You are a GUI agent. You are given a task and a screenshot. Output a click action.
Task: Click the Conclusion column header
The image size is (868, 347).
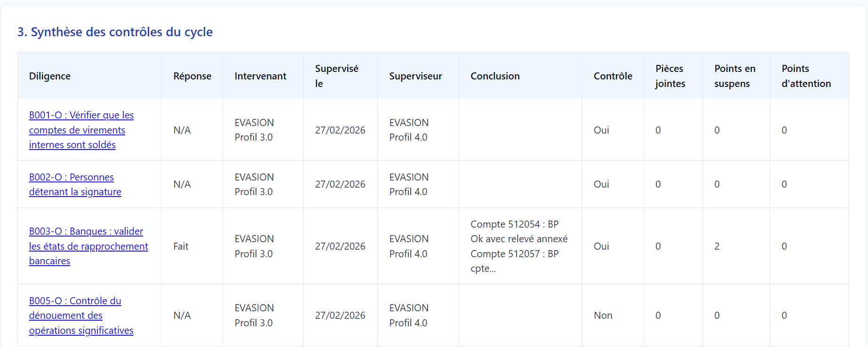click(x=495, y=76)
